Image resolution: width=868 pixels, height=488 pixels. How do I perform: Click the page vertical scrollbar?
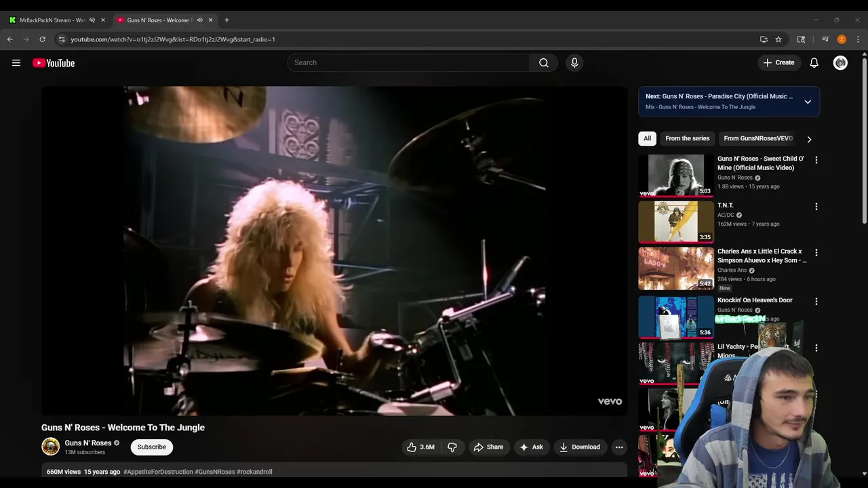pos(864,142)
